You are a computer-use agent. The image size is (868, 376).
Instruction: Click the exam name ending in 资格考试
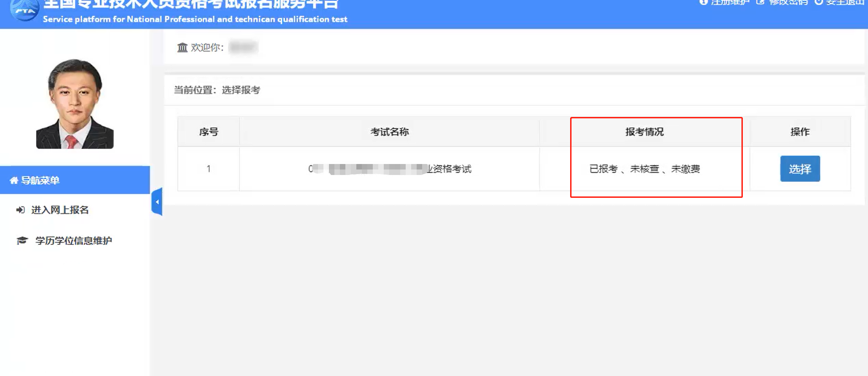(389, 169)
